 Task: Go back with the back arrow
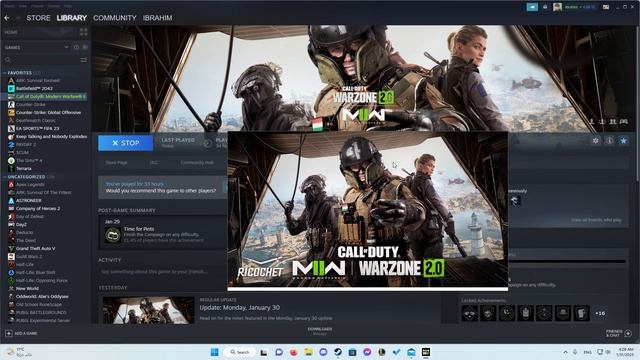(7, 18)
